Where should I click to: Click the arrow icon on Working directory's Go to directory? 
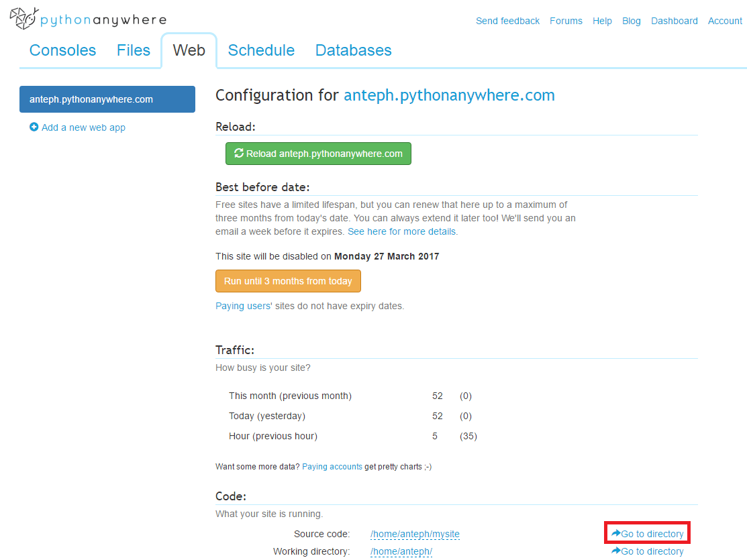[617, 551]
